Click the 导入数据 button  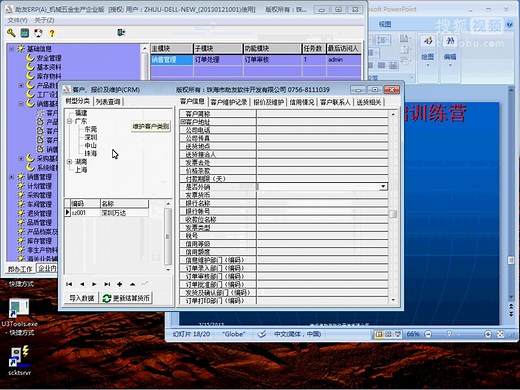(82, 298)
